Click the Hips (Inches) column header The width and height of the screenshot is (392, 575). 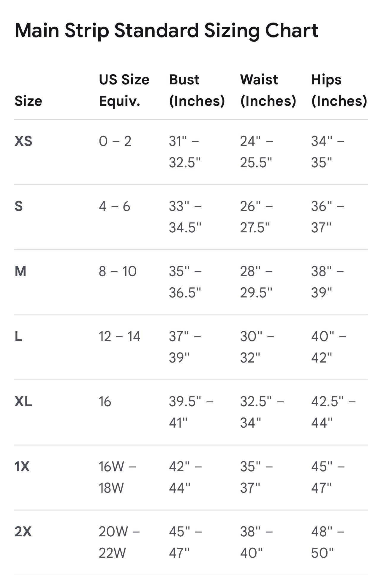coord(339,90)
